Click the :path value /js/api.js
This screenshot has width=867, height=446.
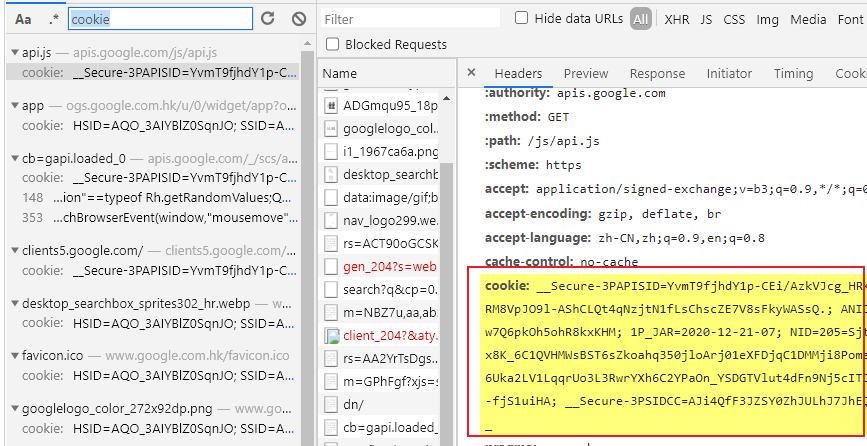point(563,141)
